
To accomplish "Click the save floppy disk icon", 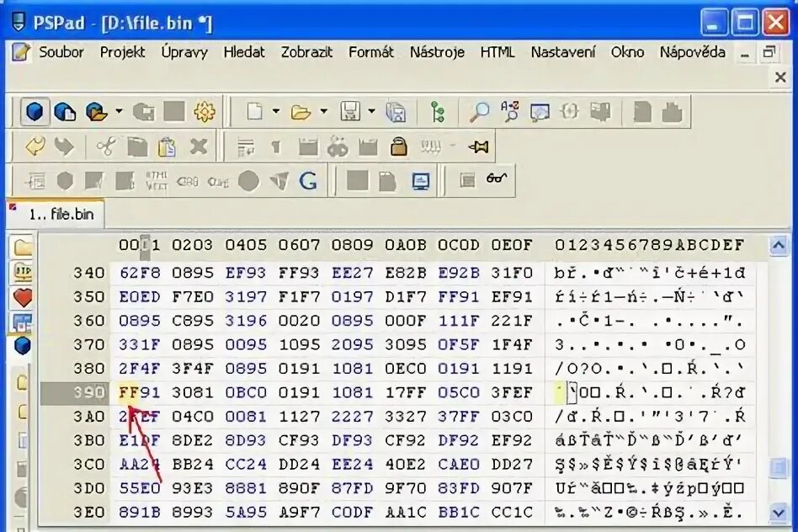I will [350, 111].
